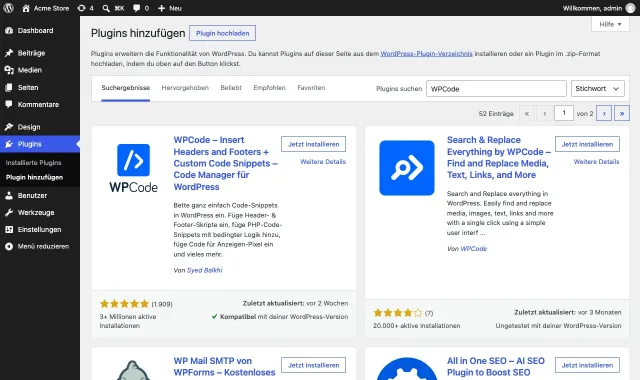Open All in One SEO title link
The height and width of the screenshot is (380, 640).
tap(496, 367)
